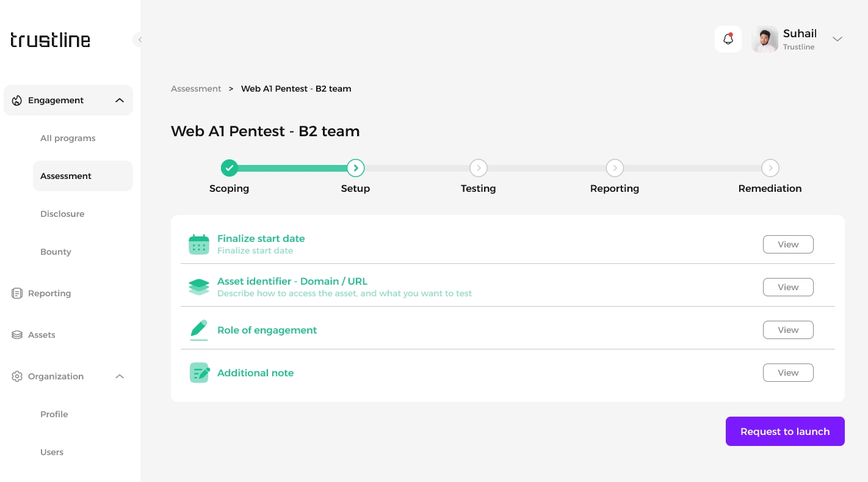Click the Assessment breadcrumb link
The width and height of the screenshot is (868, 482).
[196, 89]
